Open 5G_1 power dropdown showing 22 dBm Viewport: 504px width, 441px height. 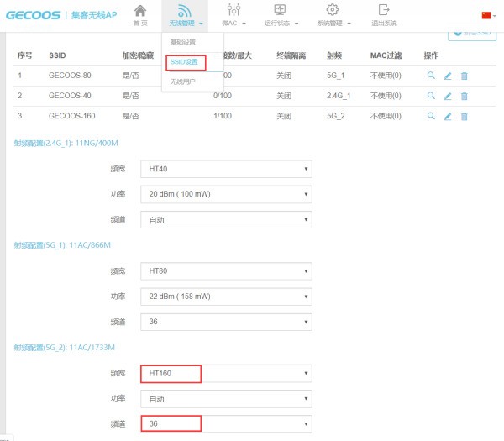(226, 297)
